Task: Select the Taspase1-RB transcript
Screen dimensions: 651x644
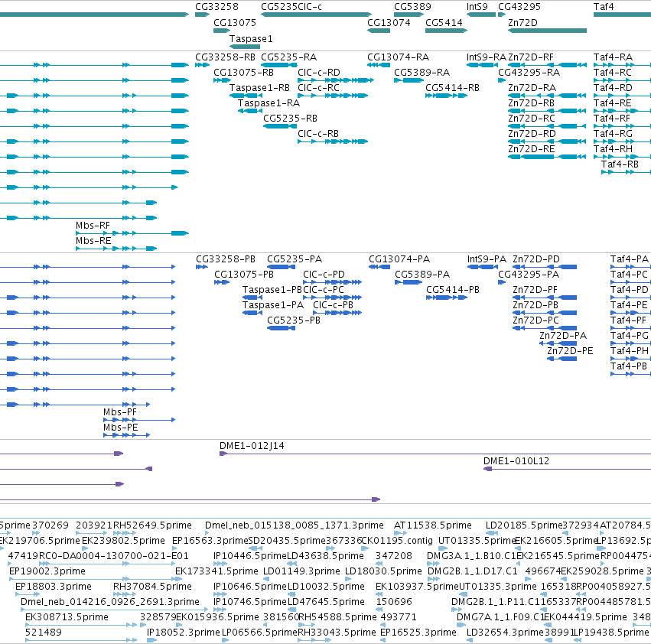Action: pyautogui.click(x=246, y=96)
